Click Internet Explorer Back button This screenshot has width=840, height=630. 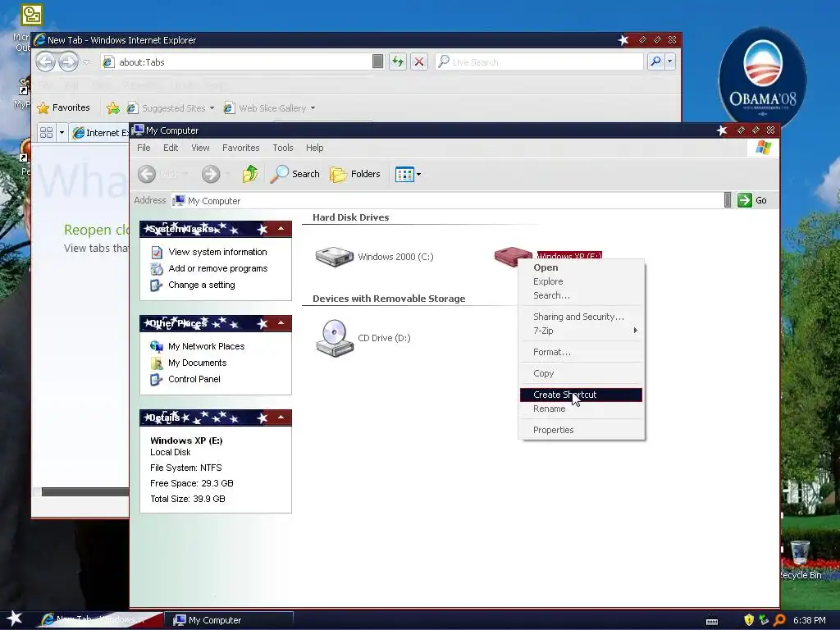(x=46, y=62)
